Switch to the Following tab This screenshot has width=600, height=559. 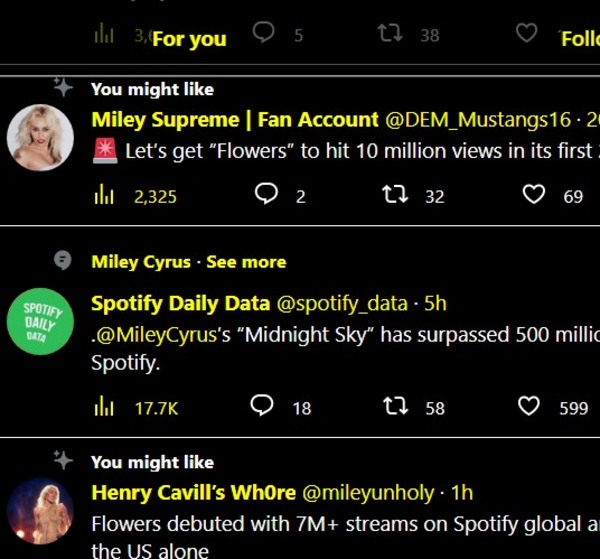click(580, 39)
